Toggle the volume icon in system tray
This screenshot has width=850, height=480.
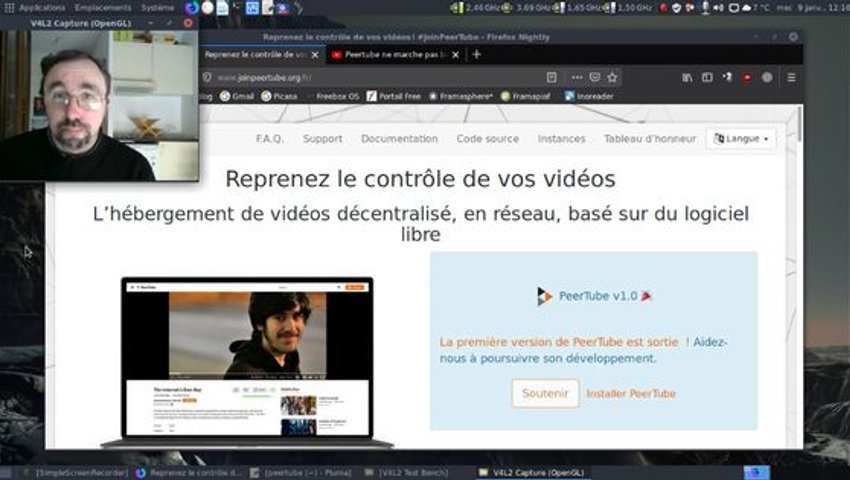coord(718,8)
